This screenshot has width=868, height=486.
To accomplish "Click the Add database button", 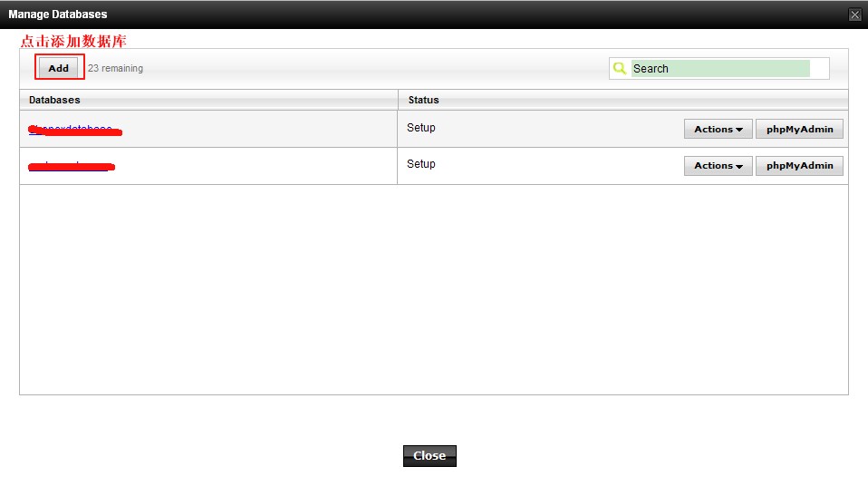I will coord(59,68).
